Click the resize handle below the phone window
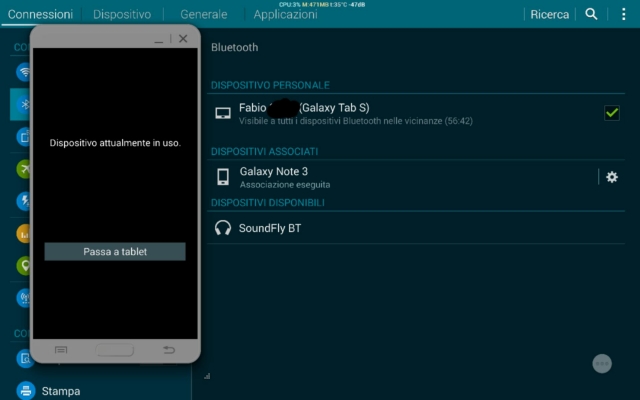 click(x=207, y=376)
